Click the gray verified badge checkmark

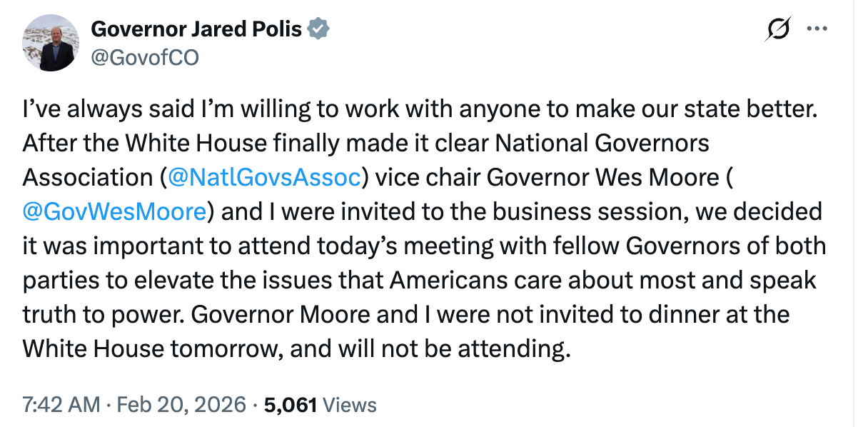[318, 29]
